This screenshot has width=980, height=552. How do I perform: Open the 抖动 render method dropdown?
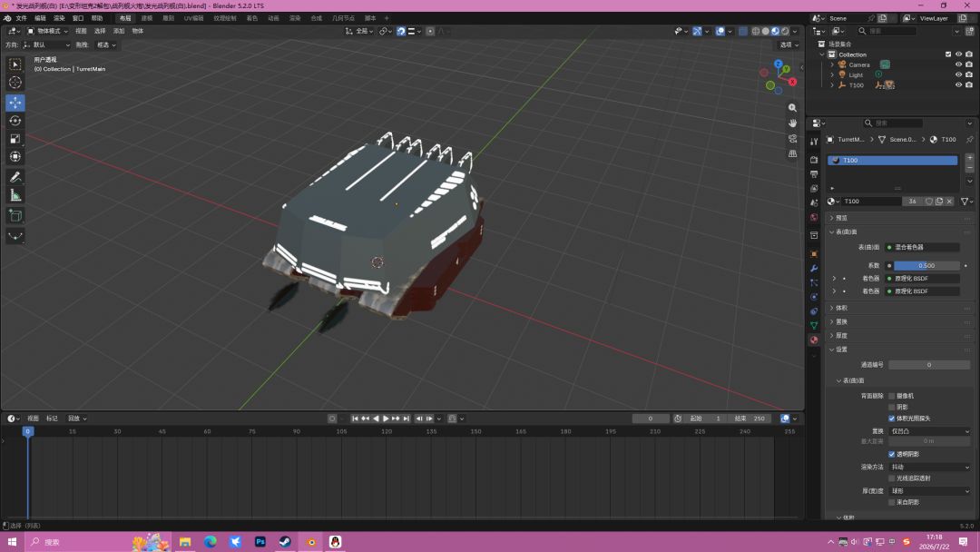click(930, 467)
